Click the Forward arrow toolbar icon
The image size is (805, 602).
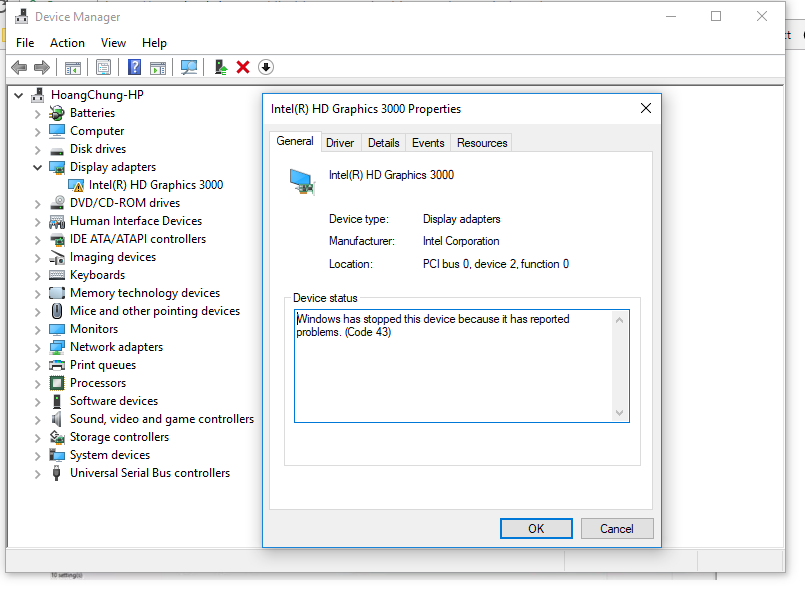coord(42,67)
